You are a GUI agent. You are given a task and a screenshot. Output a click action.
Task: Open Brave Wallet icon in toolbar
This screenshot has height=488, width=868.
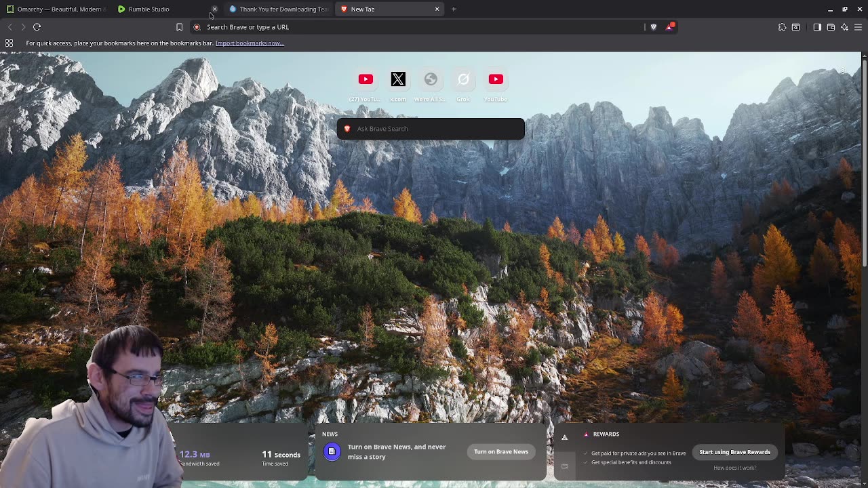point(831,27)
